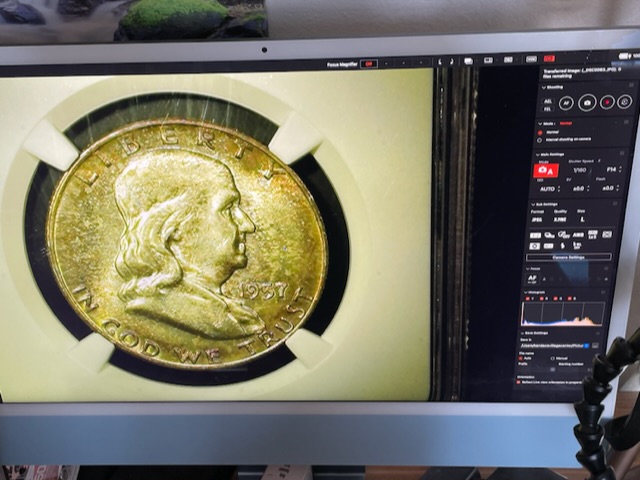Click the grid line display icon
The image size is (640, 480).
489,60
